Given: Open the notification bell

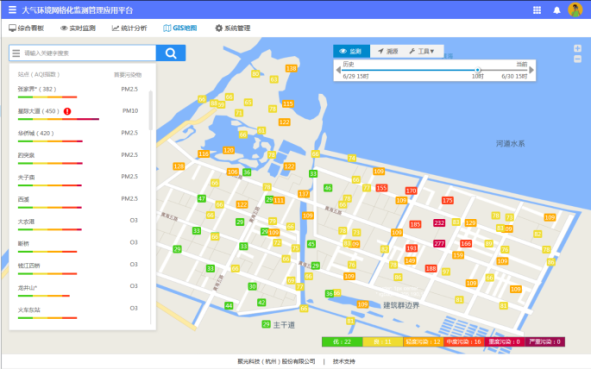Looking at the screenshot, I should [x=557, y=10].
